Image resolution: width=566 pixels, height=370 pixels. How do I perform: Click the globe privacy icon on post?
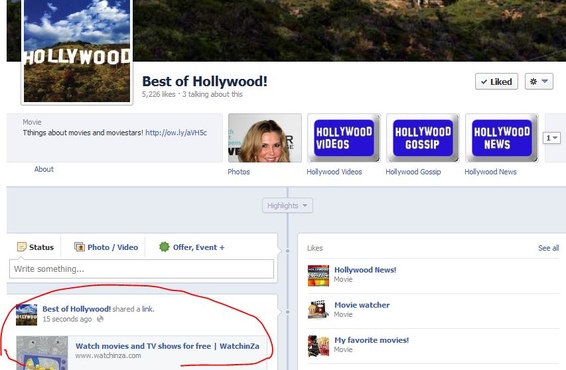(100, 319)
